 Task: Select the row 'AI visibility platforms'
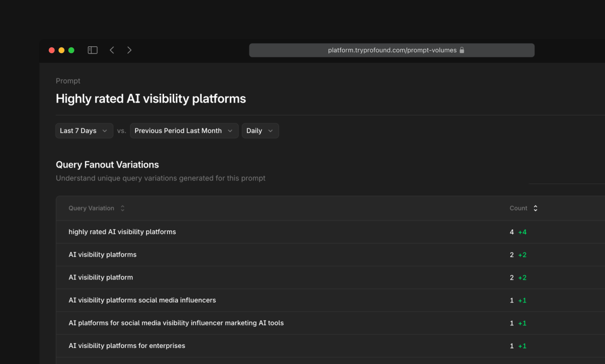tap(331, 255)
